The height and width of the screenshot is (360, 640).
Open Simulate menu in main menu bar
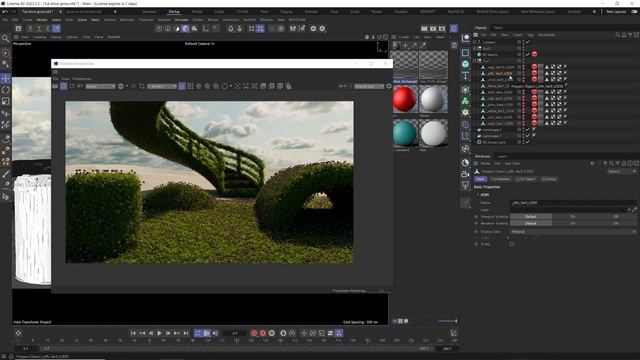click(181, 20)
